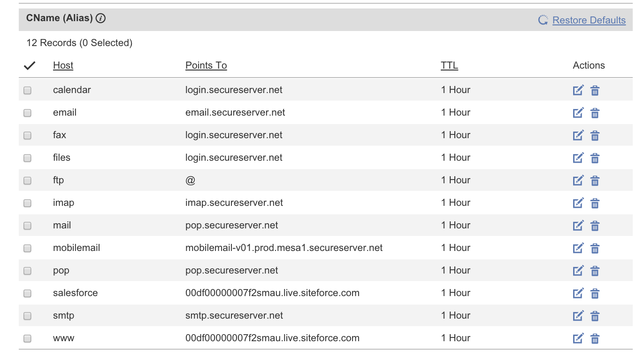Check the fax record checkbox
Image resolution: width=644 pixels, height=360 pixels.
(x=28, y=135)
